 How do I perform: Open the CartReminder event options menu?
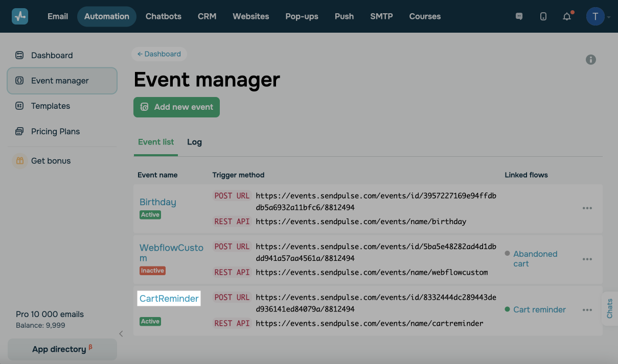pos(587,310)
